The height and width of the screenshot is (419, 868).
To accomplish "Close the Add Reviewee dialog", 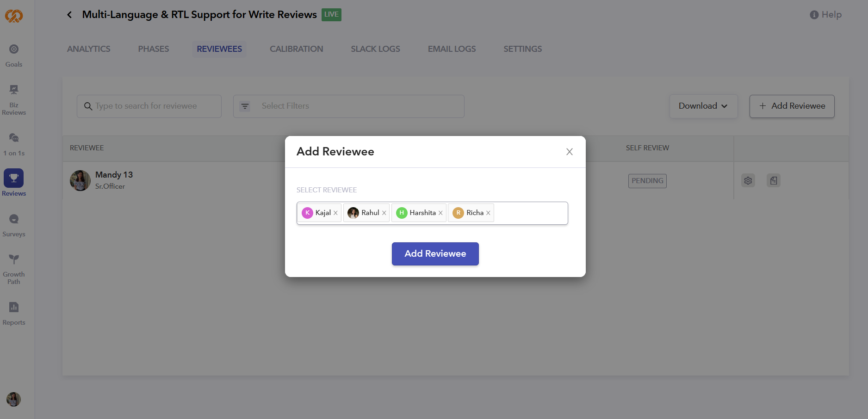I will pos(569,152).
